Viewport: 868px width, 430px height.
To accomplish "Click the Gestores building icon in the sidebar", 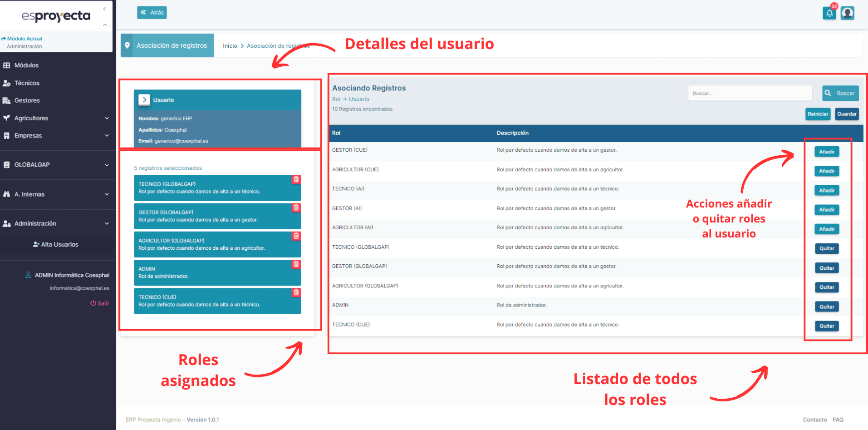I will [6, 100].
